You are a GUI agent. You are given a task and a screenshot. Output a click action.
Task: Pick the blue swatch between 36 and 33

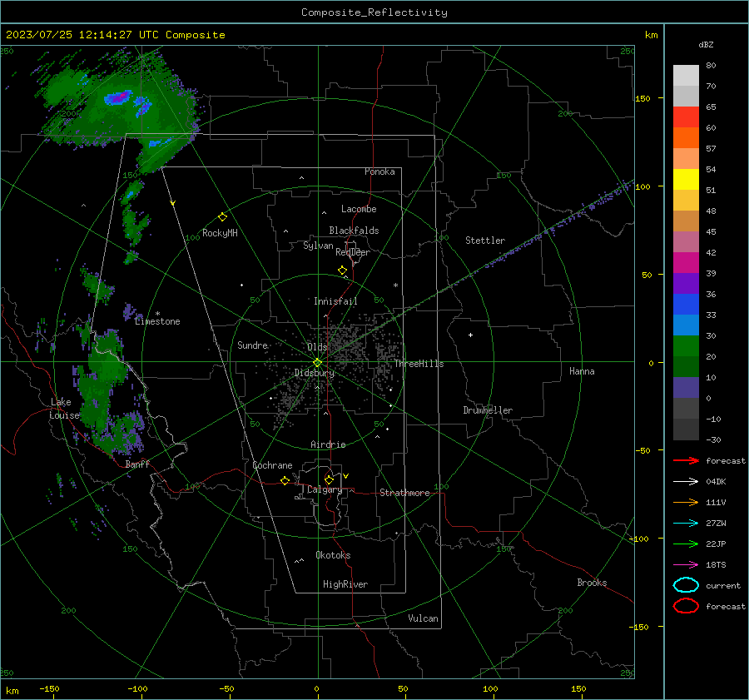click(x=686, y=305)
